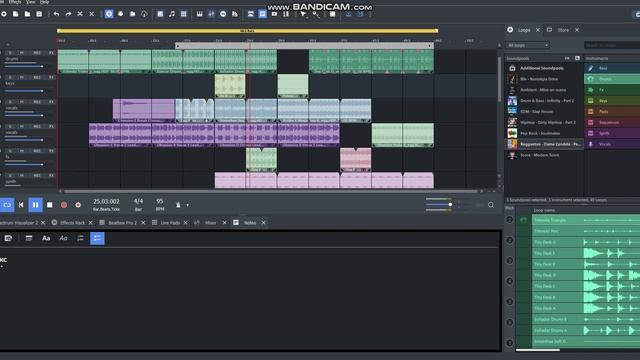Click the save disk icon in toolbar
640x360 pixels.
(x=39, y=14)
